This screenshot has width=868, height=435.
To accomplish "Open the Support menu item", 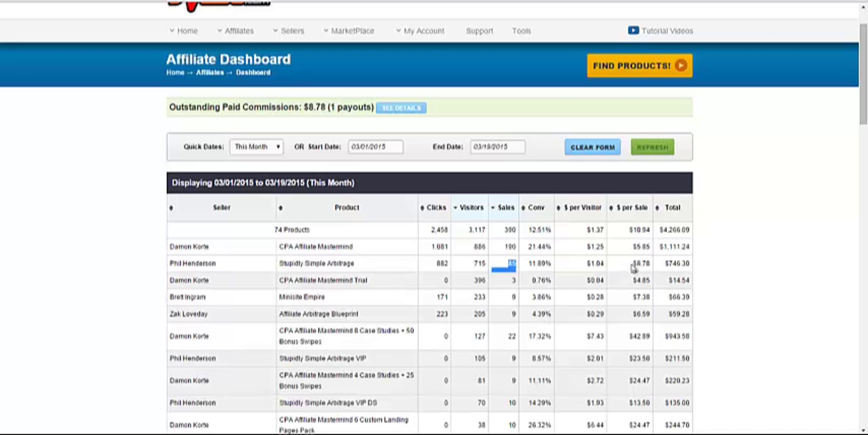I will tap(479, 31).
